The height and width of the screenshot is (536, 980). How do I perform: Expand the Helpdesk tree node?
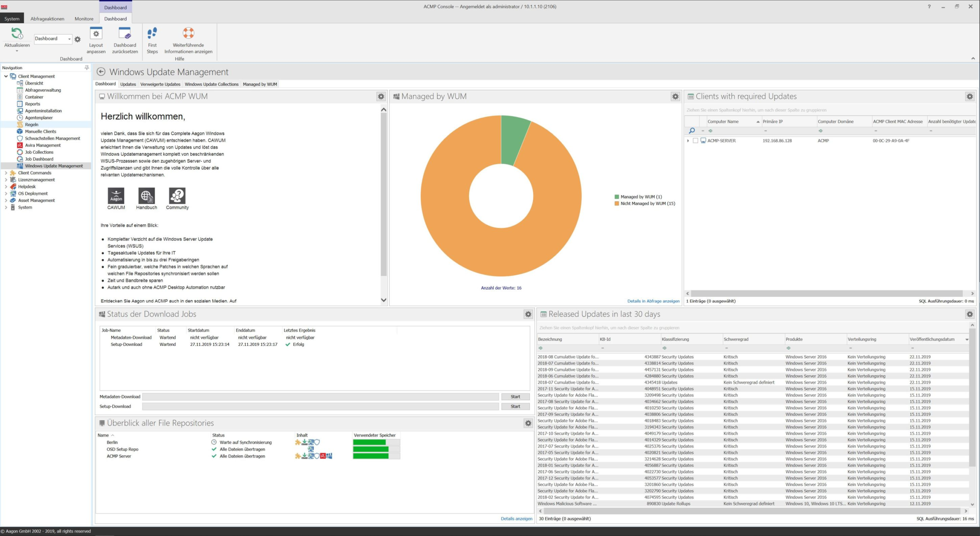6,187
